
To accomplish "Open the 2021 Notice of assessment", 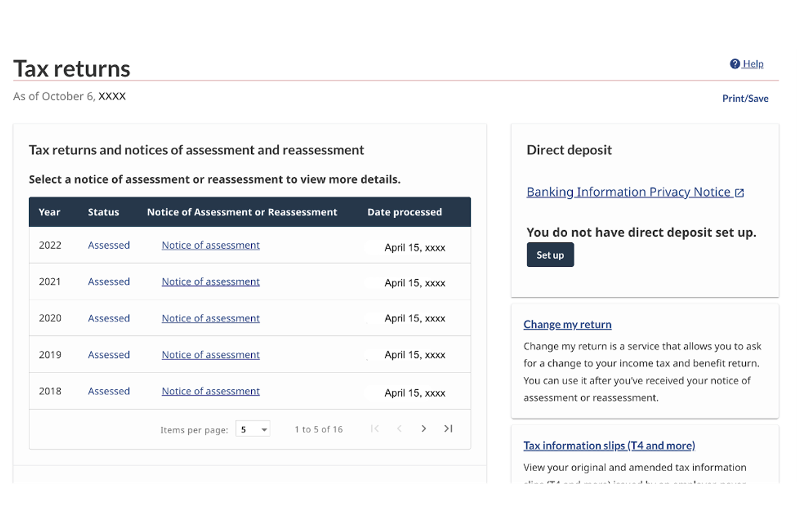I will click(211, 282).
